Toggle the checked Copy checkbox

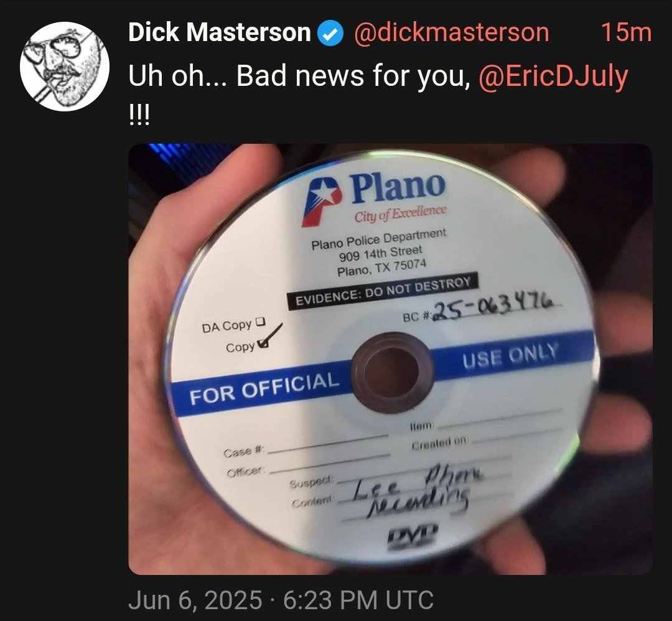coord(263,343)
